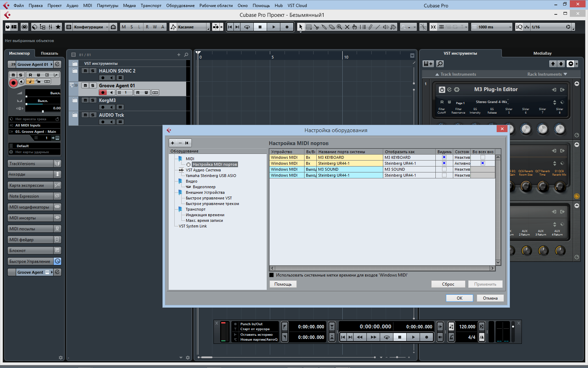Toggle Visible checkbox for M3 KEYBOARD

click(x=444, y=157)
